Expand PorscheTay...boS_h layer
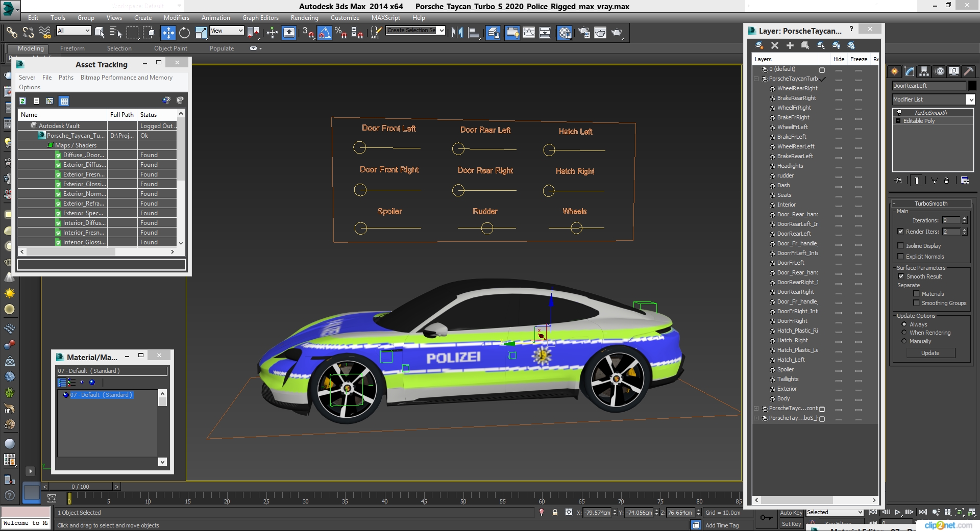The image size is (980, 531). tap(756, 418)
